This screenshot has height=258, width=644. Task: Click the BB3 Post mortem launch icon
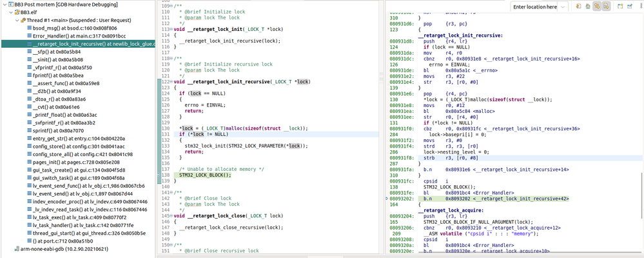point(10,5)
